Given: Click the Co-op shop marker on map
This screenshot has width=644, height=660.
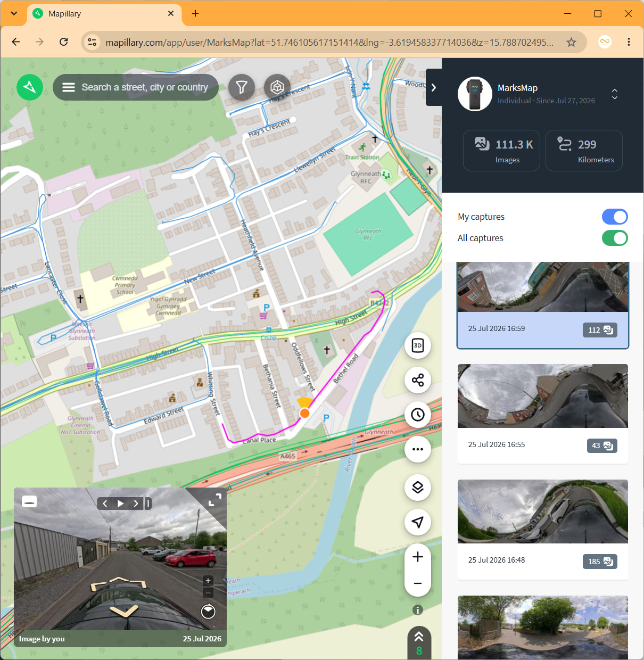Looking at the screenshot, I should click(268, 337).
